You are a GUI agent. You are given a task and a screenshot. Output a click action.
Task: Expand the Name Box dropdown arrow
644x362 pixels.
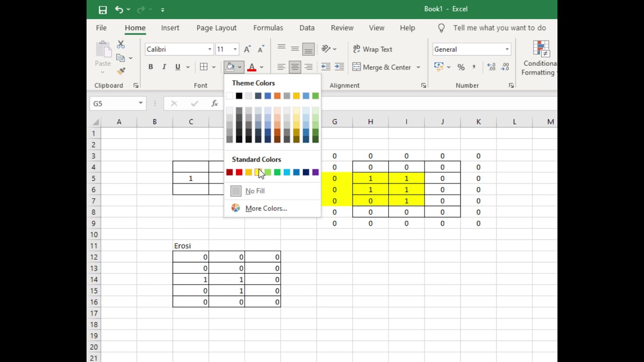pyautogui.click(x=140, y=104)
